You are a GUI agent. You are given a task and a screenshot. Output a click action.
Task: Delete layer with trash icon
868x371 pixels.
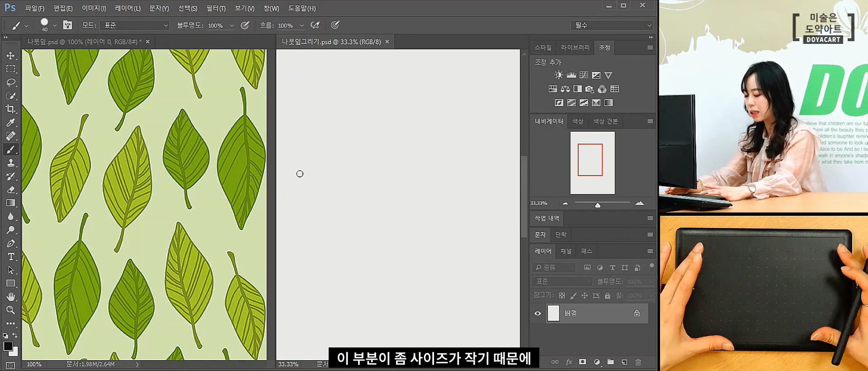tap(638, 362)
